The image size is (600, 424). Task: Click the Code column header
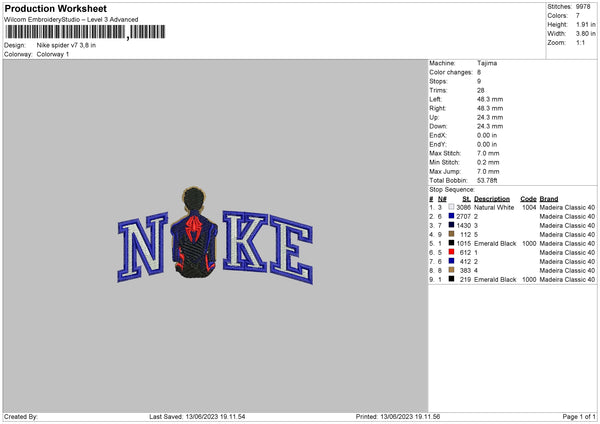[x=528, y=199]
